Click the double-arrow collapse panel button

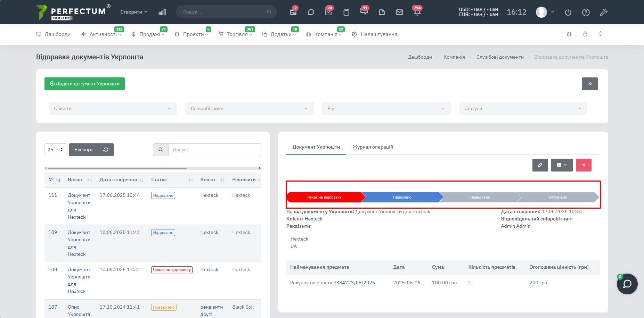[590, 84]
